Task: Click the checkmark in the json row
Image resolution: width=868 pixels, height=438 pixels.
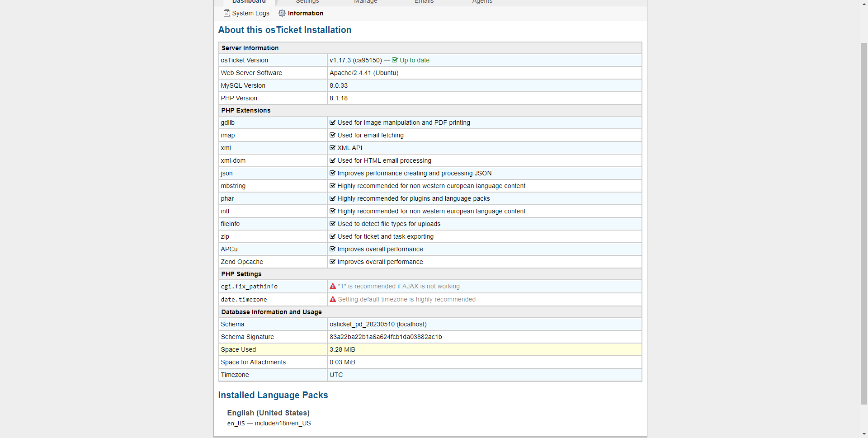Action: coord(333,173)
